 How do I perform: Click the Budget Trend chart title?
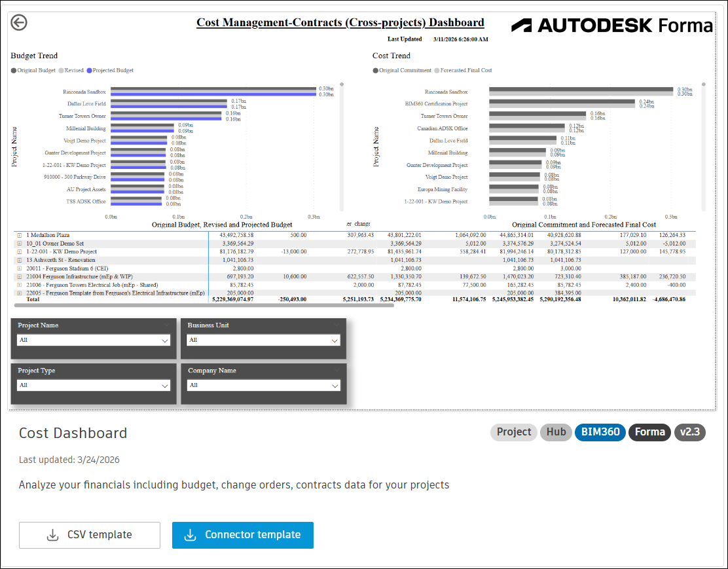(x=34, y=56)
